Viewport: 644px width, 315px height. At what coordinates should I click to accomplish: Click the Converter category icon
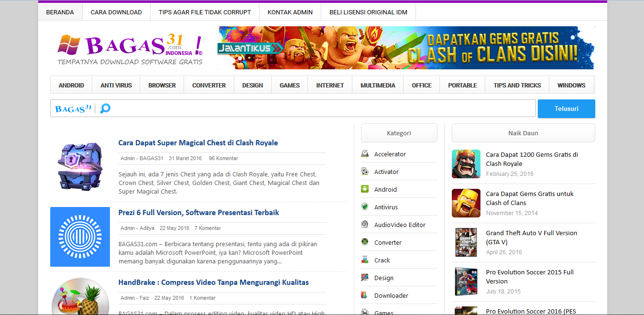365,242
